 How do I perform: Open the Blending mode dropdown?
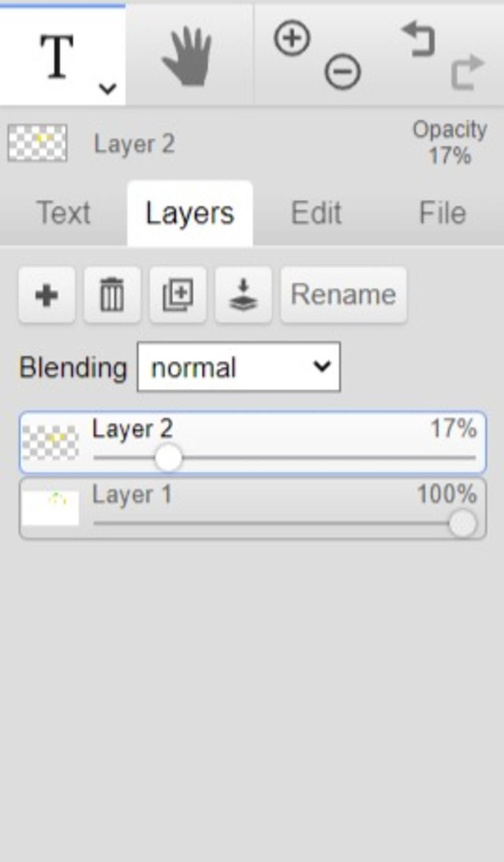point(239,367)
